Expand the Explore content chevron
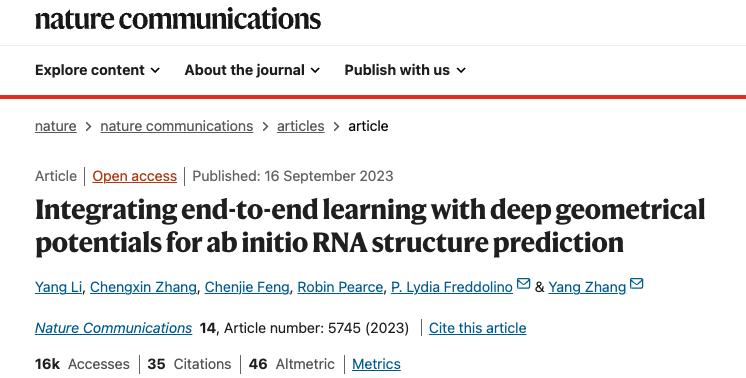Image resolution: width=746 pixels, height=378 pixels. coord(155,70)
